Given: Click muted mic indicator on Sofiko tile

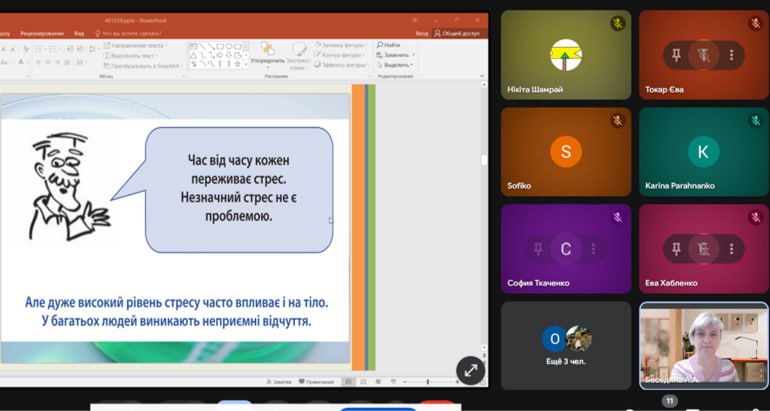Looking at the screenshot, I should point(617,120).
